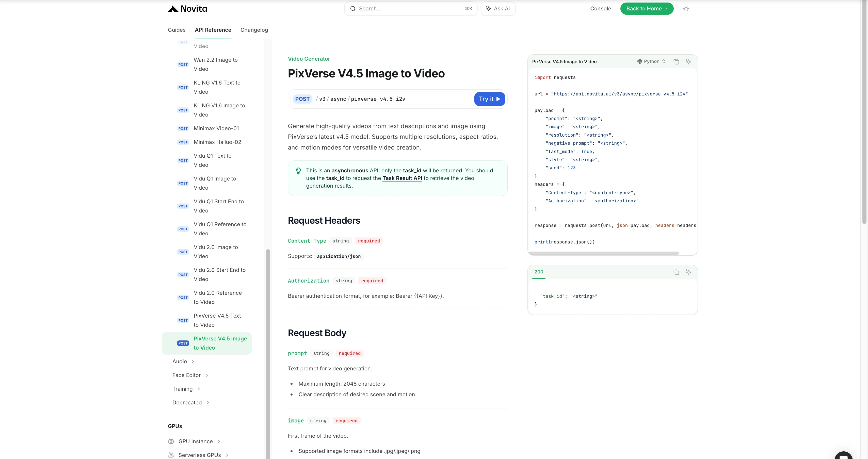
Task: Copy the 200 response example
Action: [676, 272]
